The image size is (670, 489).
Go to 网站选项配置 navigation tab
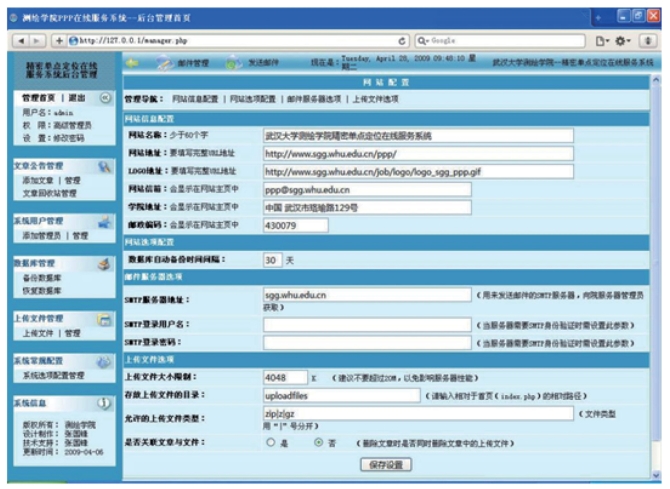[x=253, y=99]
